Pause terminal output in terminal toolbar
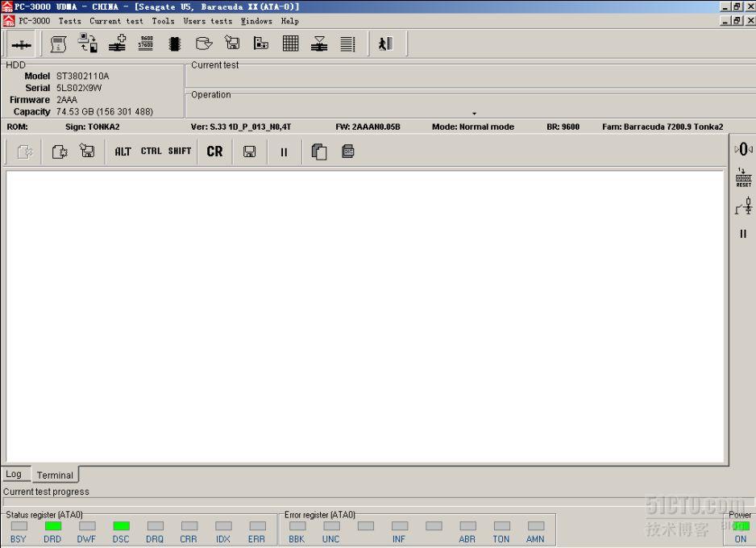Screen dimensions: 756x548 [x=284, y=152]
